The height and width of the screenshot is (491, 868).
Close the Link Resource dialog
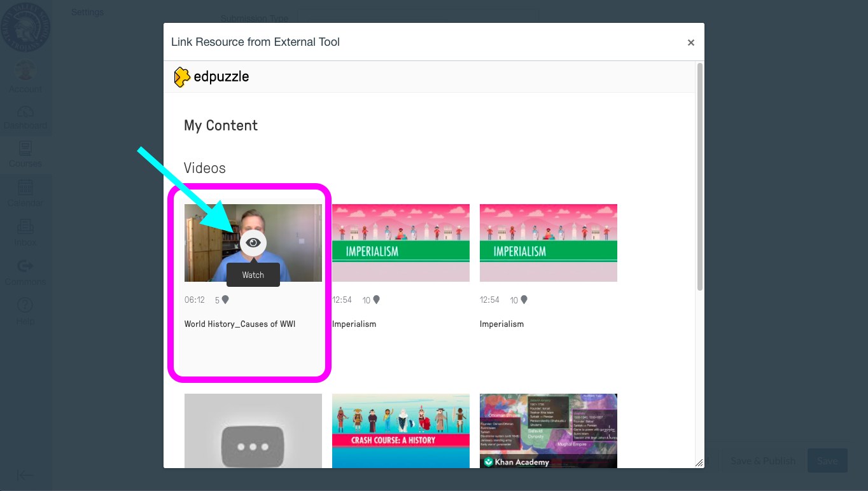(x=690, y=42)
